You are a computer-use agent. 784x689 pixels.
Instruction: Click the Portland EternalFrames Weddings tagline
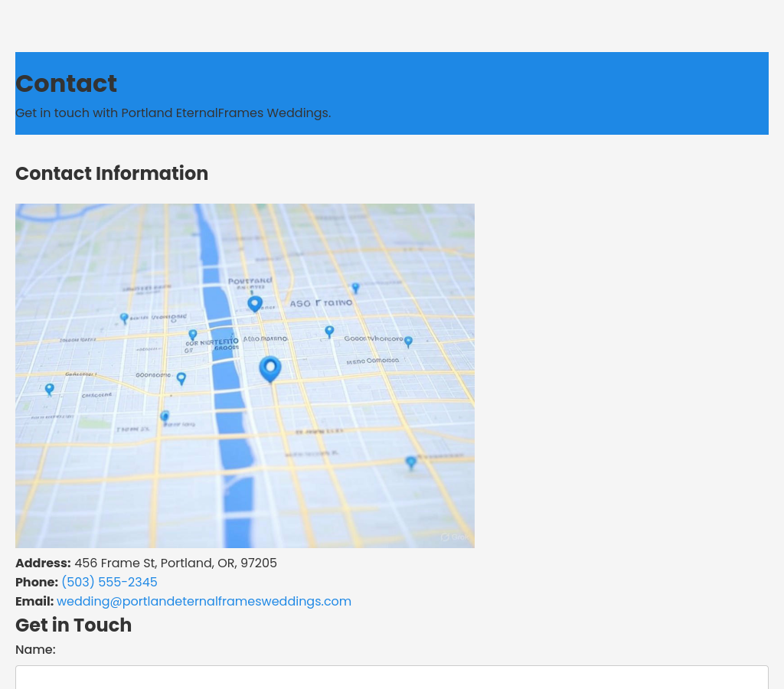pos(173,113)
